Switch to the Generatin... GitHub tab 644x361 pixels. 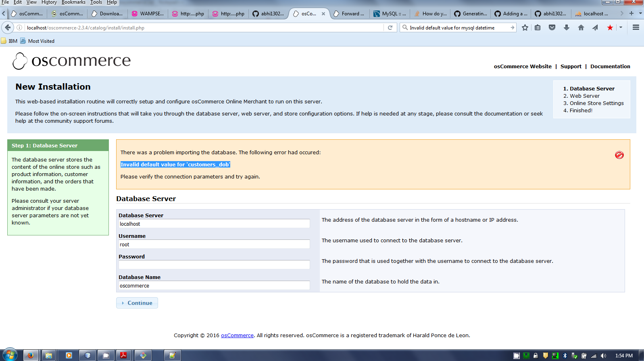pyautogui.click(x=470, y=14)
